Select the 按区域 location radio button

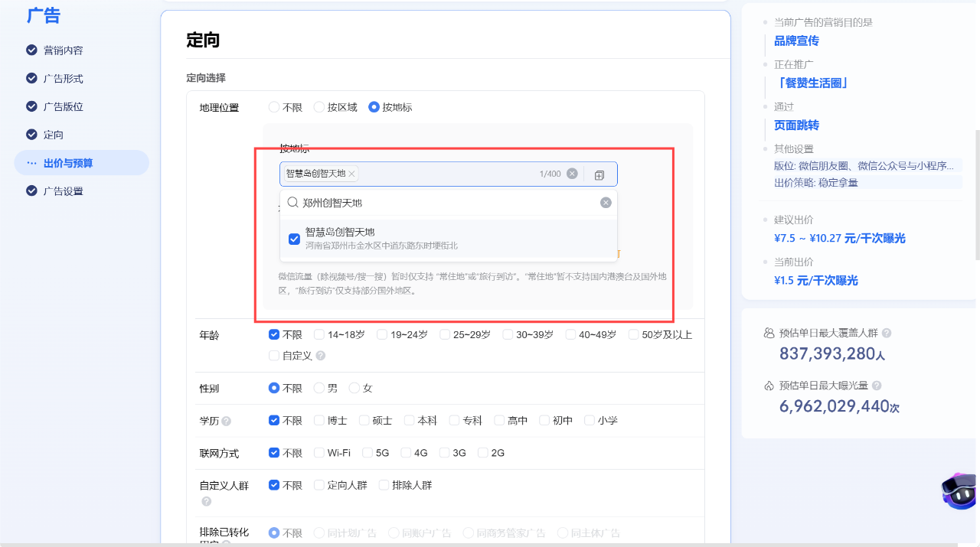tap(319, 107)
